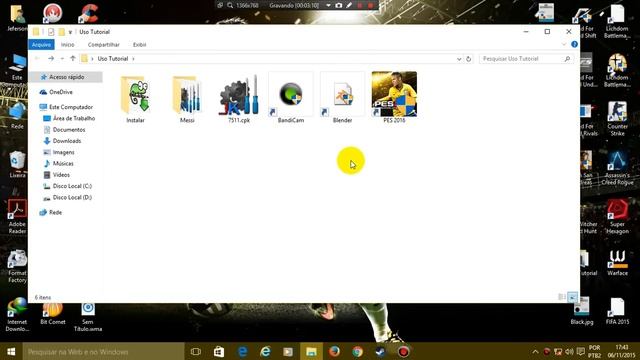Screen dimensions: 640x360
Task: Open volume control in system tray
Action: 569,352
